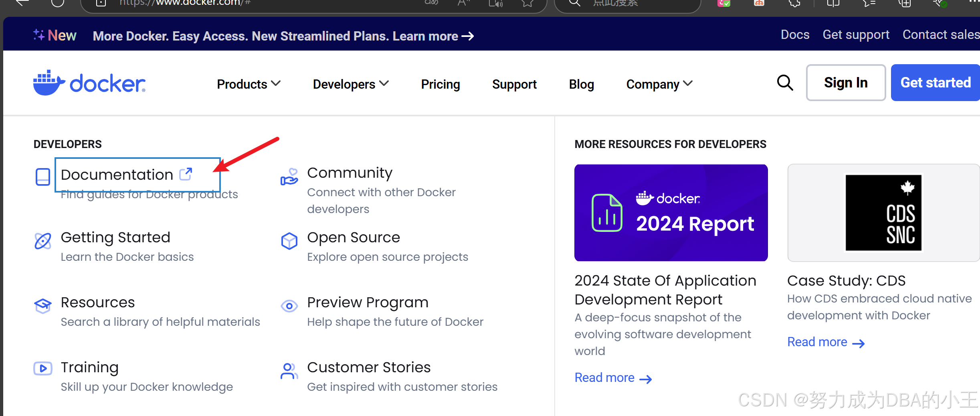Click the Community hand-heart icon
This screenshot has width=980, height=416.
[289, 177]
